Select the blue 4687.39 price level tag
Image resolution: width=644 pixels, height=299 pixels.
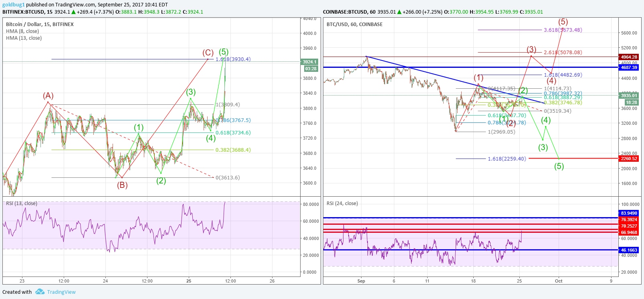click(629, 67)
